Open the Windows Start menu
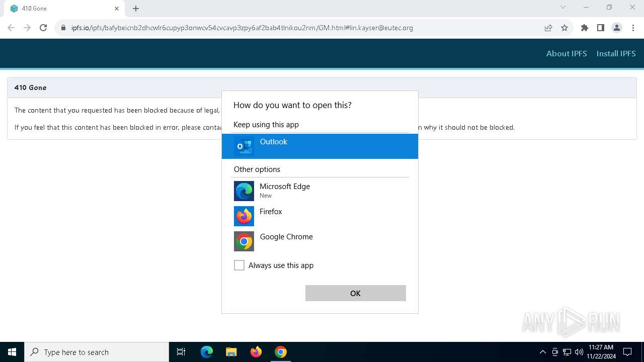Screen dimensions: 644x362 pos(12,352)
